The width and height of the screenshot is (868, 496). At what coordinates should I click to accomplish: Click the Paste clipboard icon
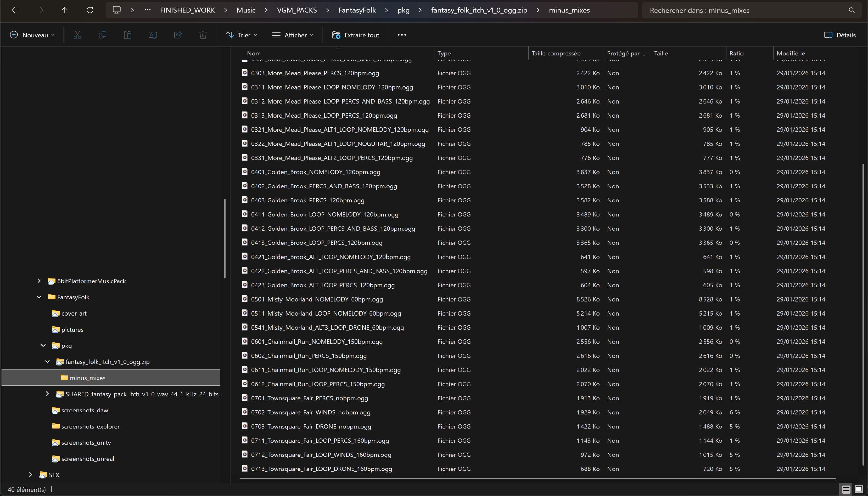click(x=127, y=35)
